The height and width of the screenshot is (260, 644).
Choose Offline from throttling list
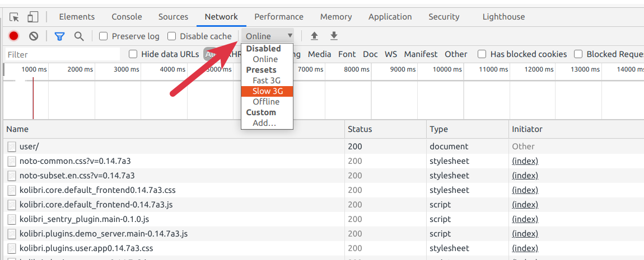click(266, 102)
